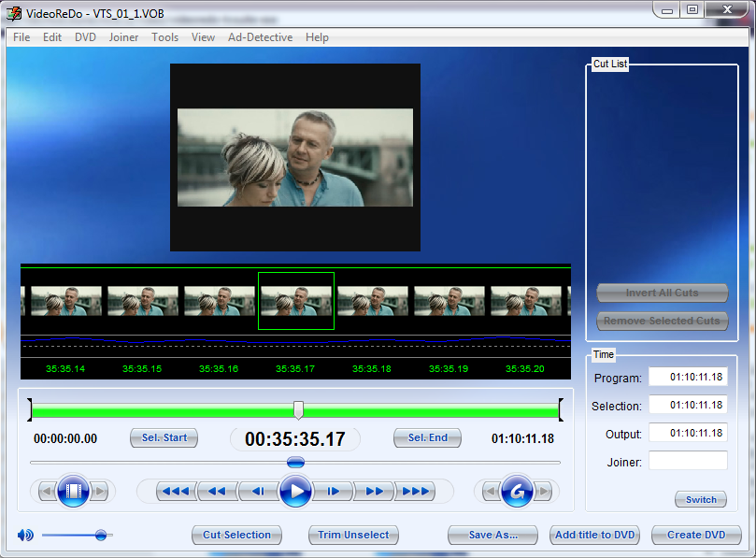Click the volume slider handle
Screen dimensions: 756x558
pos(100,535)
